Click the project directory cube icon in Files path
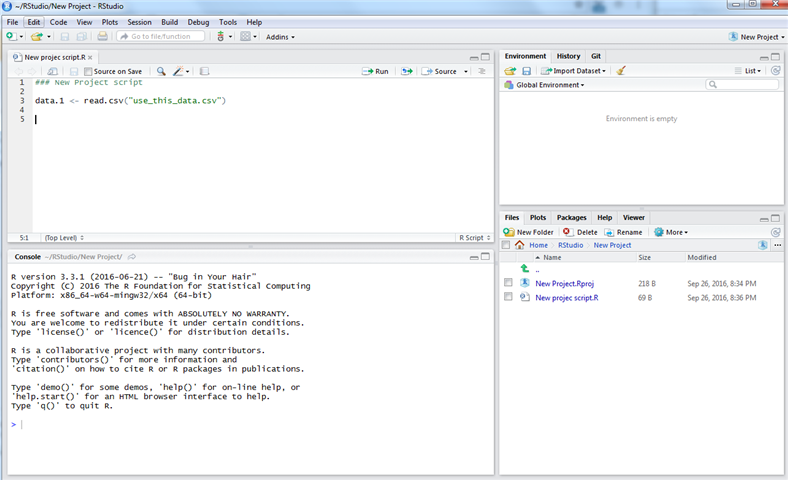This screenshot has height=480, width=788. [762, 245]
